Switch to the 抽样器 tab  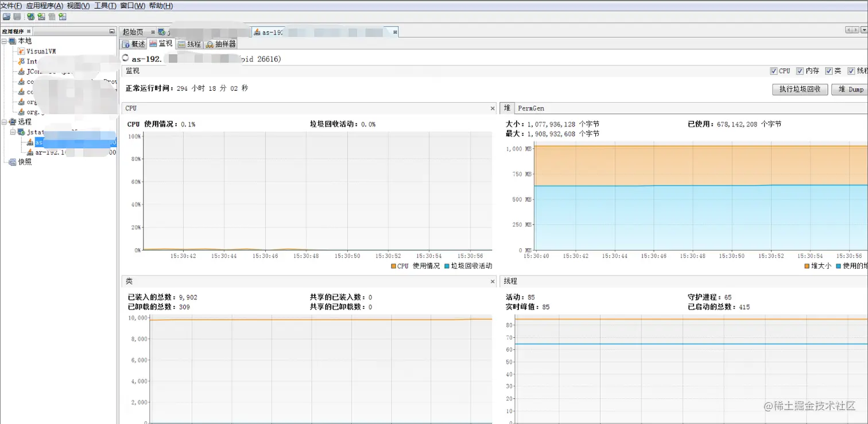(x=220, y=44)
